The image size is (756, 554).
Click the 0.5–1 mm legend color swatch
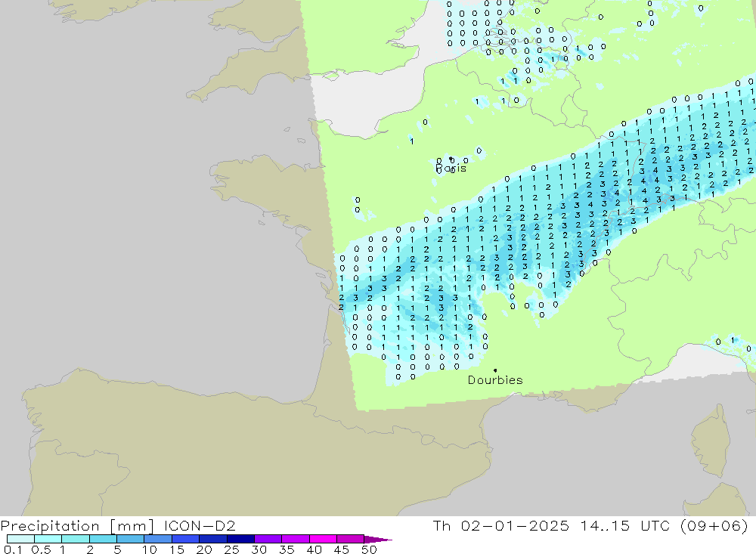tap(48, 539)
